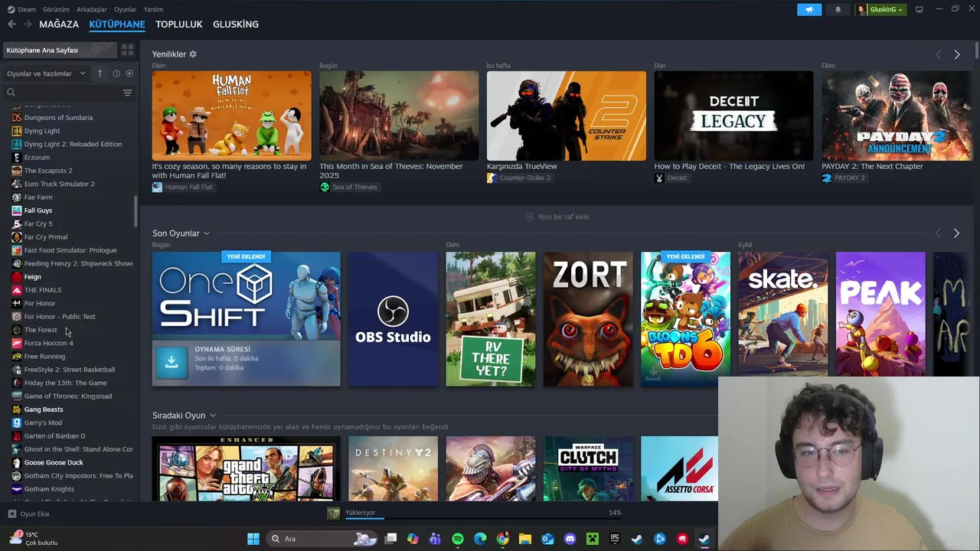Image resolution: width=980 pixels, height=551 pixels.
Task: Open the Steam menu
Action: pos(22,9)
